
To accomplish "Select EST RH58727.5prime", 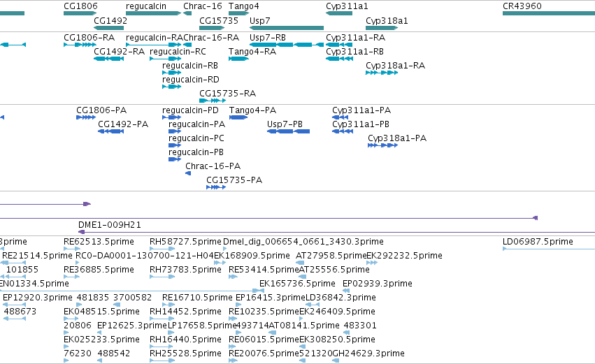I will (185, 242).
